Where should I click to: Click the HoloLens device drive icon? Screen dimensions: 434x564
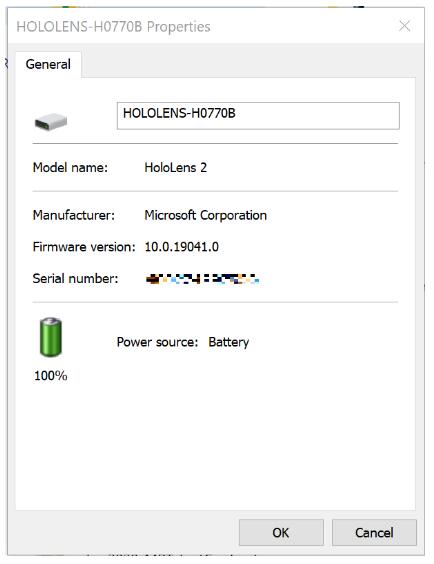51,122
